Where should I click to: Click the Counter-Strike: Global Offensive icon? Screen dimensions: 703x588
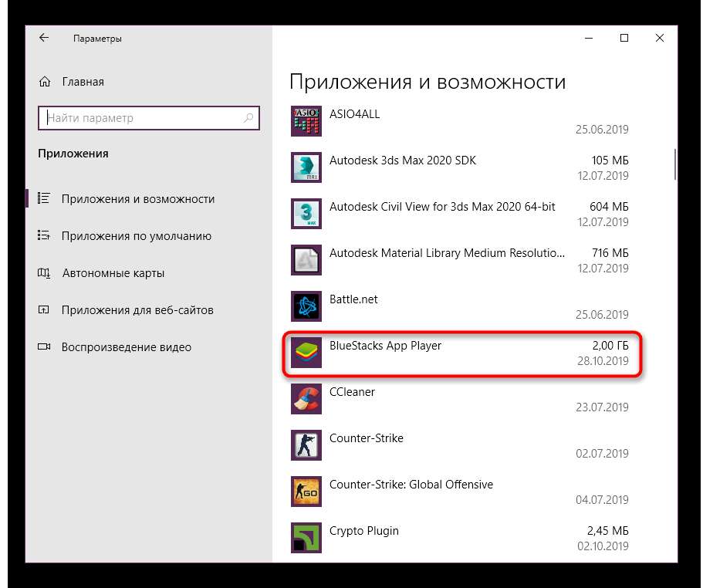[306, 492]
